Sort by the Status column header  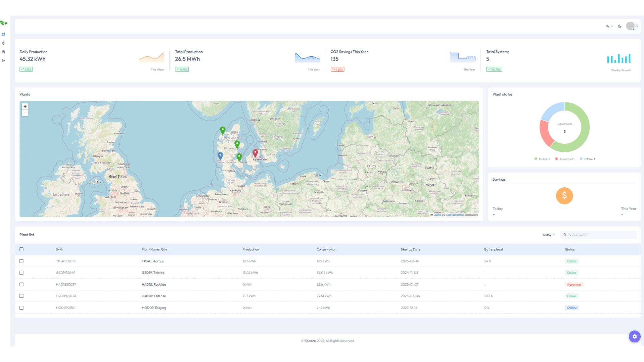(570, 249)
